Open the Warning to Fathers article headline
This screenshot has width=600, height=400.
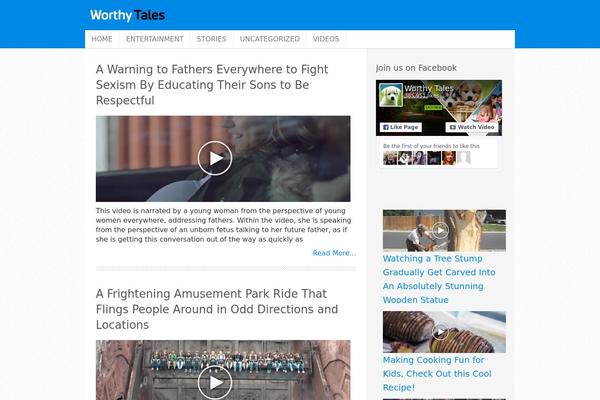(212, 85)
